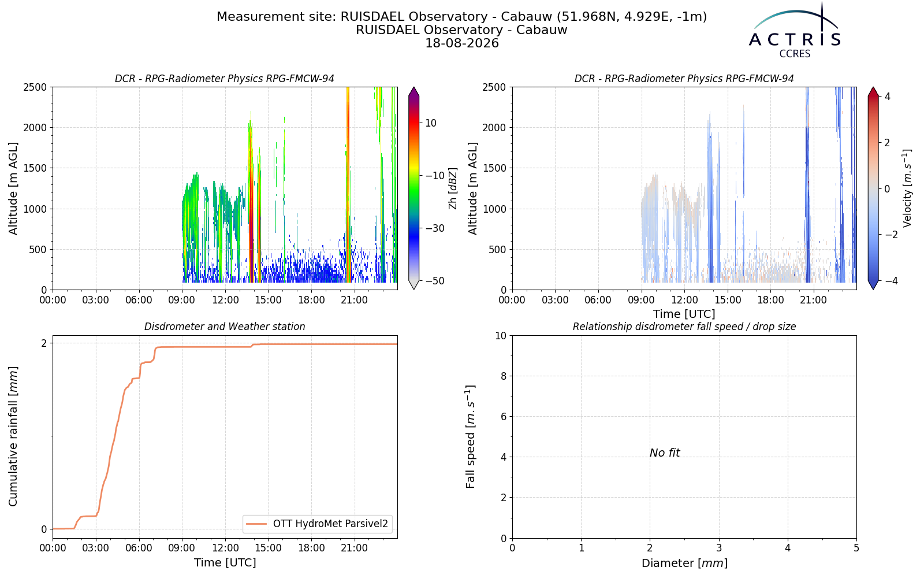Click the date 18-08-2026 in the header
The width and height of the screenshot is (924, 578).
click(461, 43)
